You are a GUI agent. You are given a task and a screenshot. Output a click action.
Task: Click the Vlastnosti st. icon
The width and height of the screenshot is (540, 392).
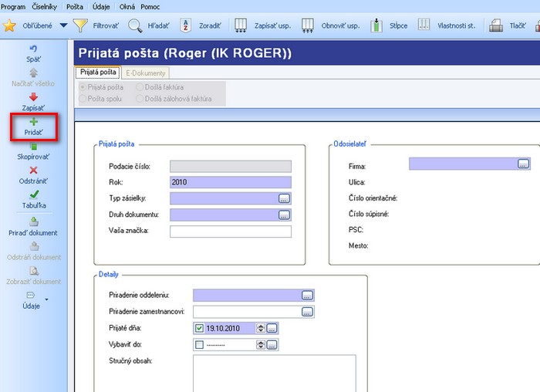point(424,25)
